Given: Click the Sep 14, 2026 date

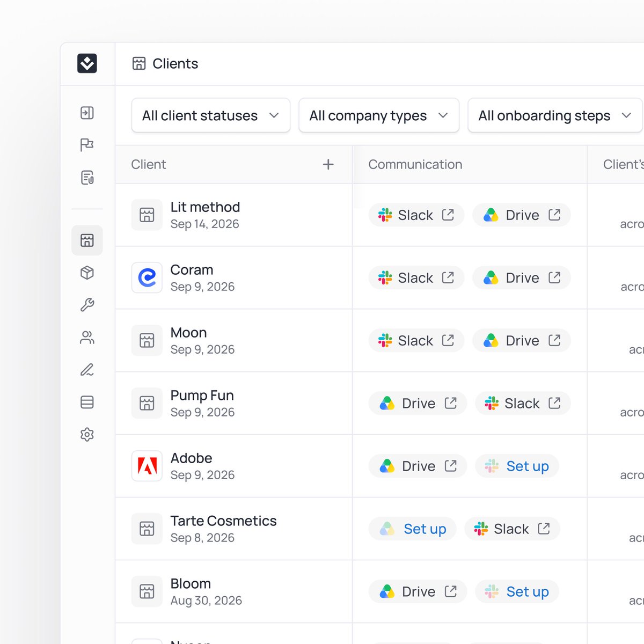Looking at the screenshot, I should click(204, 224).
